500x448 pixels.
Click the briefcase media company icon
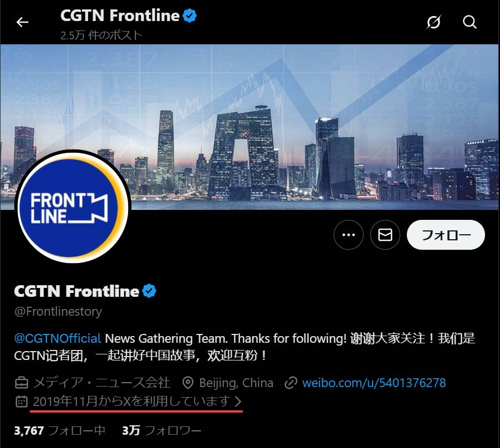(x=22, y=383)
